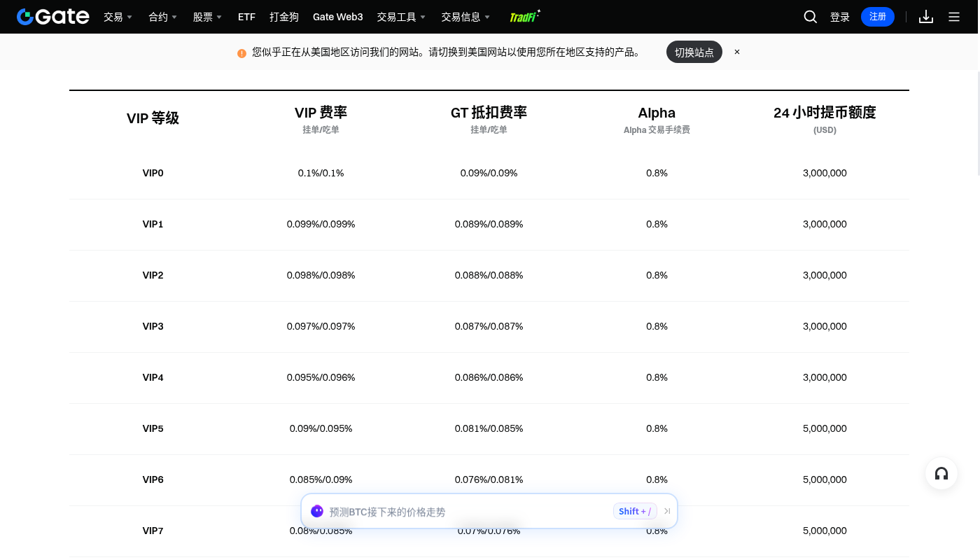The width and height of the screenshot is (980, 560).
Task: Click the 切换站点 switch site button
Action: tap(694, 52)
